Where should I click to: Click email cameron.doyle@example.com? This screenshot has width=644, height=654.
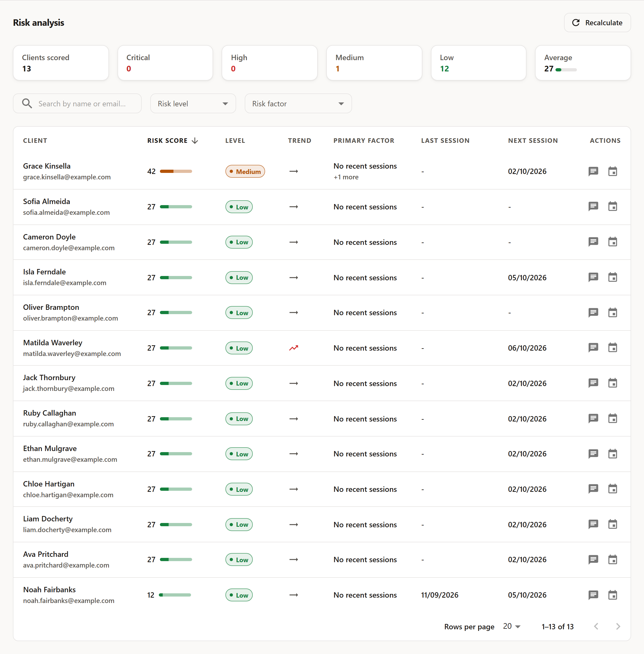tap(69, 248)
